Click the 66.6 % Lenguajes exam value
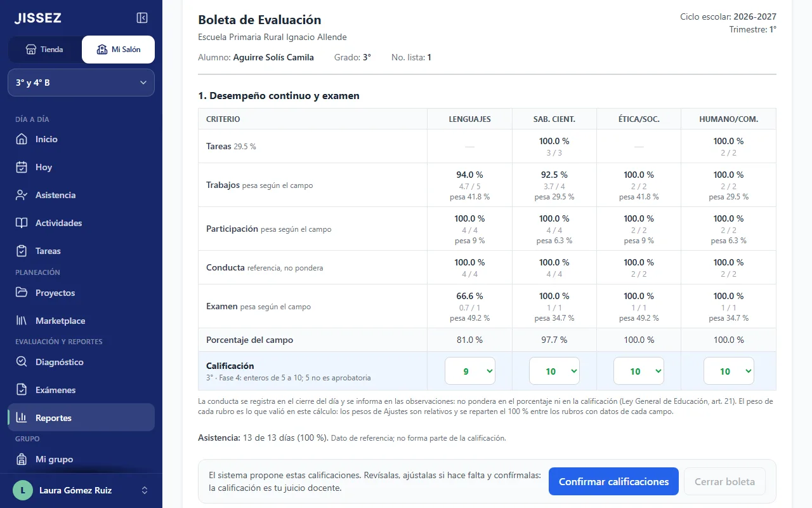Viewport: 812px width, 508px height. [469, 296]
